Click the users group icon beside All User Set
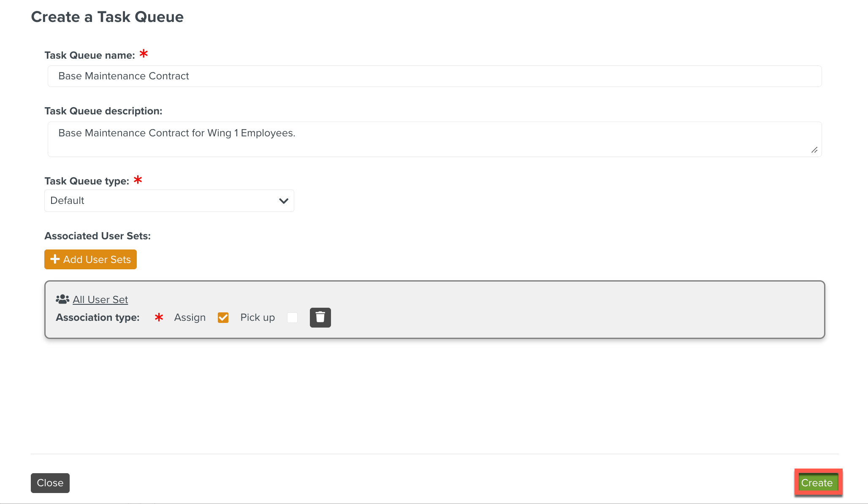The image size is (868, 504). 62,299
